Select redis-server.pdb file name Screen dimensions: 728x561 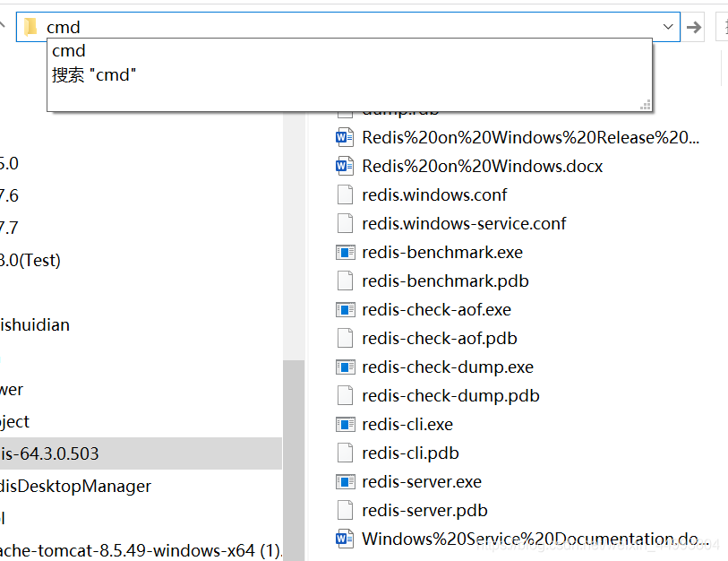click(x=424, y=510)
